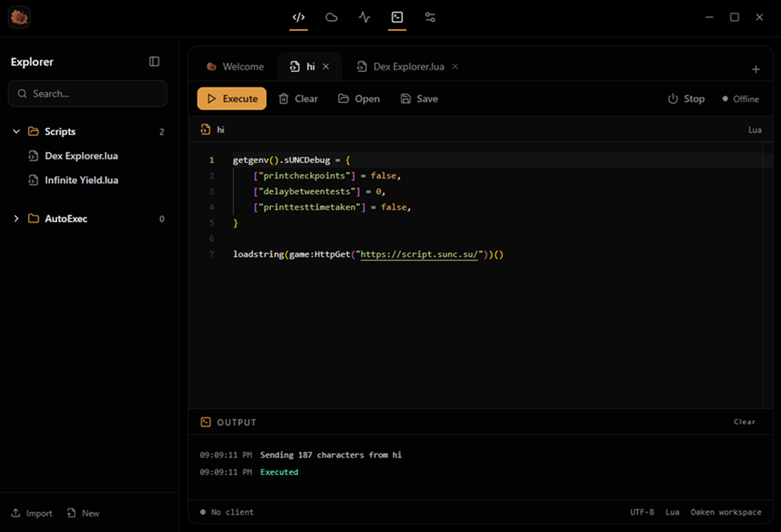Image resolution: width=781 pixels, height=532 pixels.
Task: Click the Lua status bar entry
Action: pyautogui.click(x=672, y=512)
